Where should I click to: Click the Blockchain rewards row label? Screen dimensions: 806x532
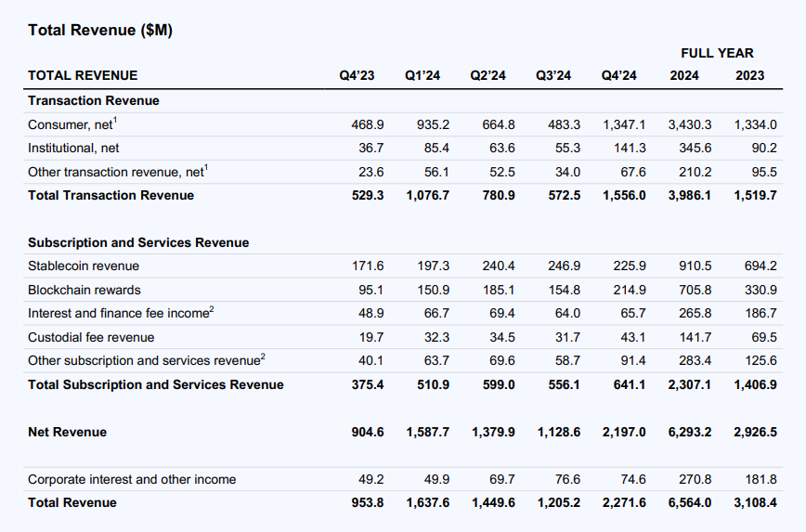(83, 290)
